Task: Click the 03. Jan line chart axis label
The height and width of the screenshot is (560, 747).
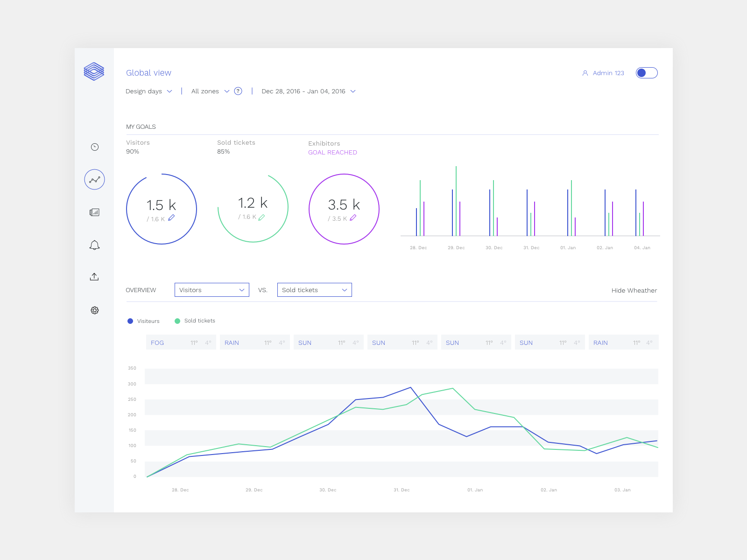Action: [622, 490]
